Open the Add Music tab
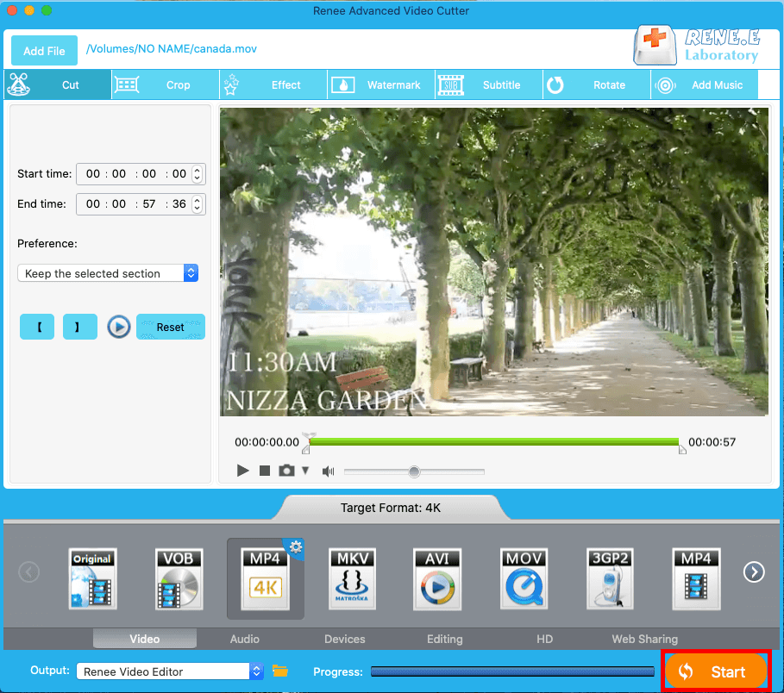Screen dimensions: 784x693 click(705, 85)
